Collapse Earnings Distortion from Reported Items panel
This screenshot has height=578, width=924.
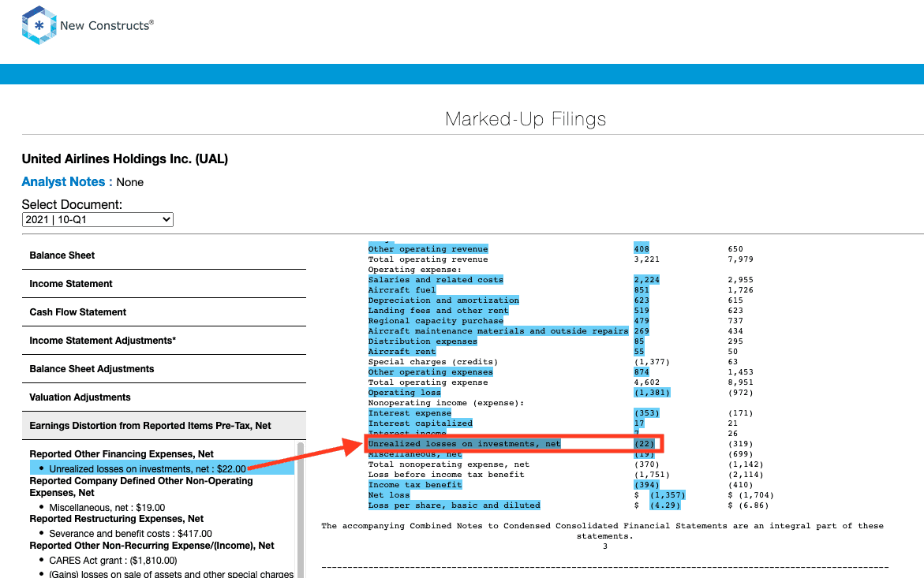(164, 426)
